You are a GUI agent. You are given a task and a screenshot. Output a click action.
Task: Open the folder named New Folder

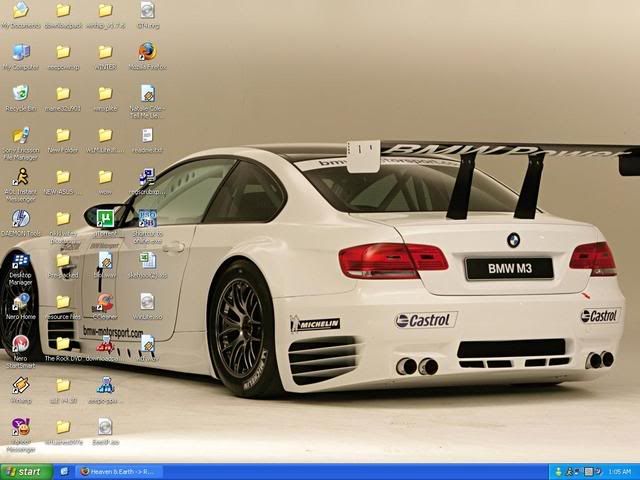pos(63,135)
